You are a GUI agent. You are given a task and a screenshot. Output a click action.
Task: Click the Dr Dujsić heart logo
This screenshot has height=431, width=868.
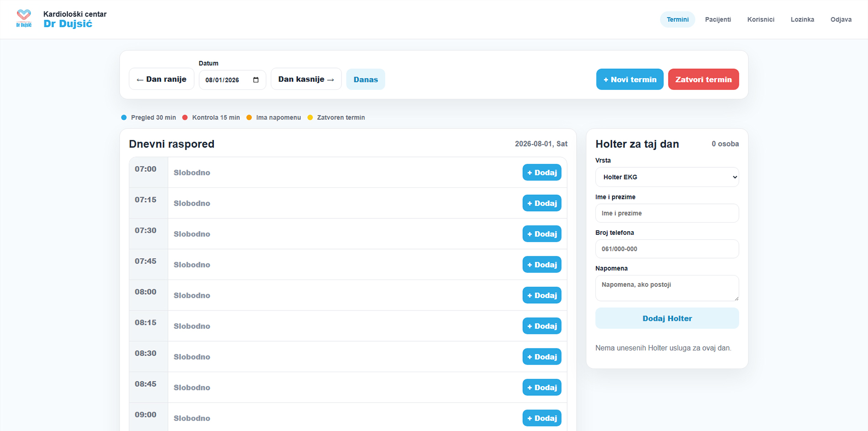(x=24, y=19)
